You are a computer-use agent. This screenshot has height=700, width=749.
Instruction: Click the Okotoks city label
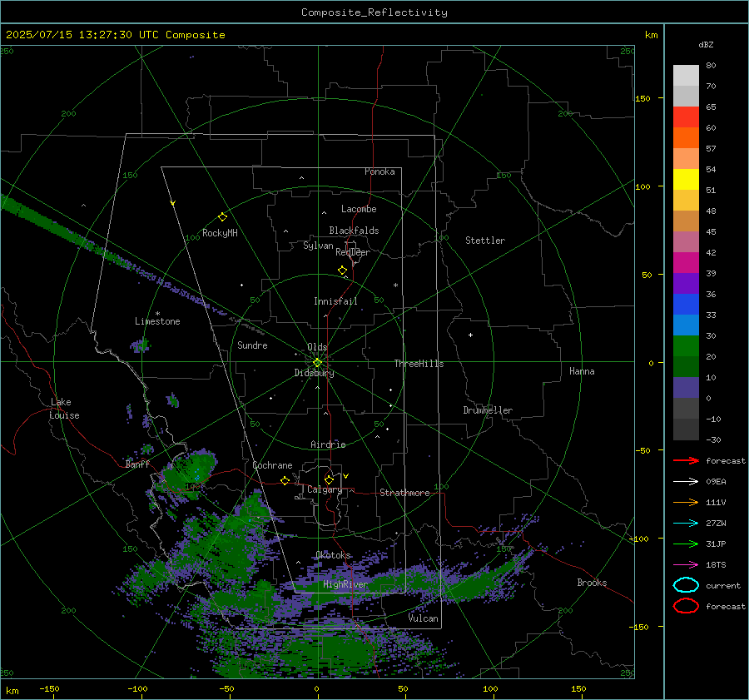point(334,555)
